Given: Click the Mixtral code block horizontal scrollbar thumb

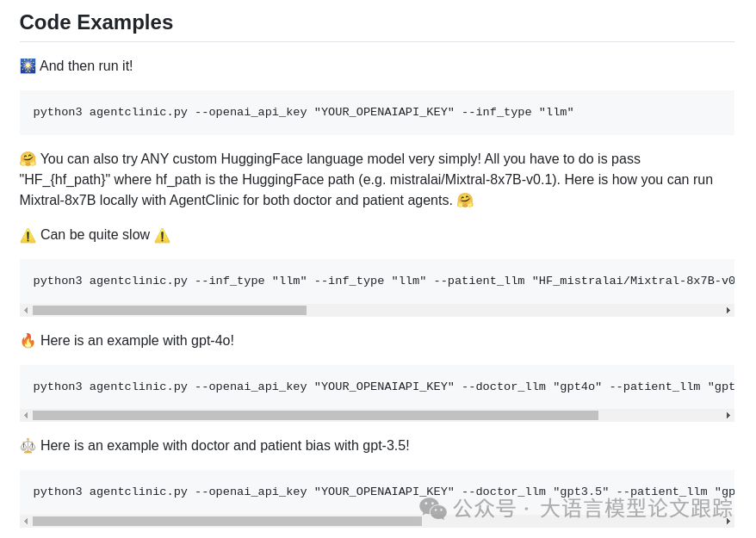Looking at the screenshot, I should click(170, 311).
